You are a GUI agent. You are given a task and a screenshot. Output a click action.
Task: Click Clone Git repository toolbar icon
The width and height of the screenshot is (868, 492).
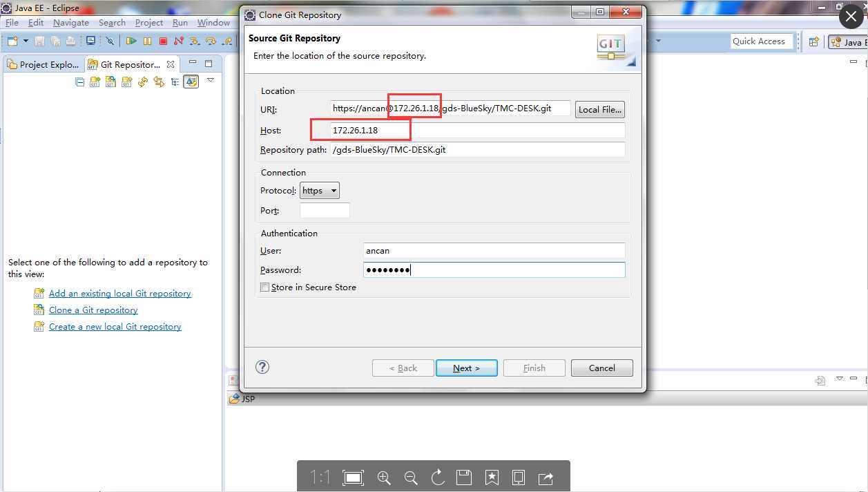click(x=110, y=82)
